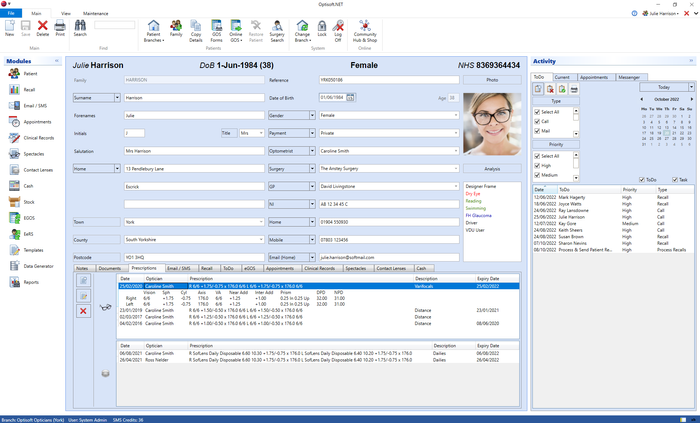Open the File menu
The height and width of the screenshot is (423, 700).
click(11, 13)
